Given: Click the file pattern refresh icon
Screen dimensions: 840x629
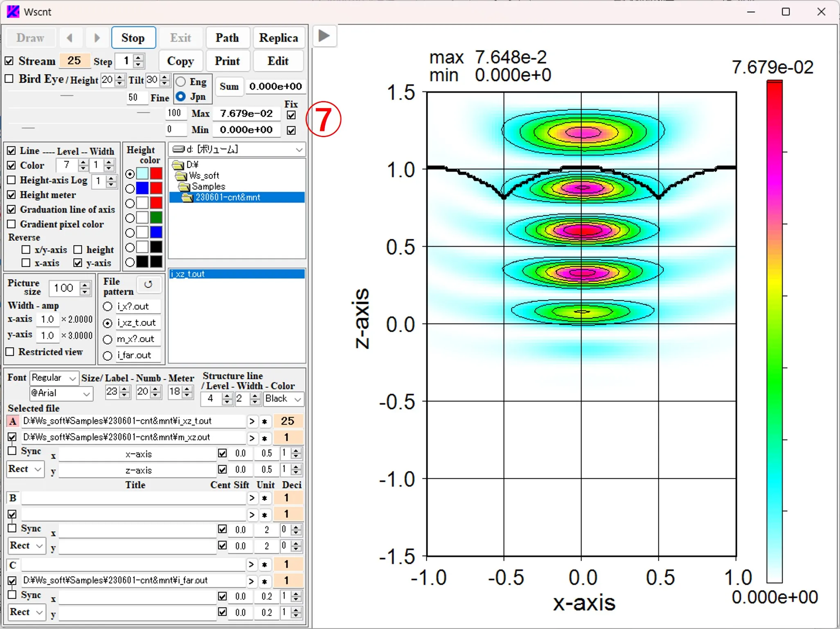Looking at the screenshot, I should (x=149, y=284).
